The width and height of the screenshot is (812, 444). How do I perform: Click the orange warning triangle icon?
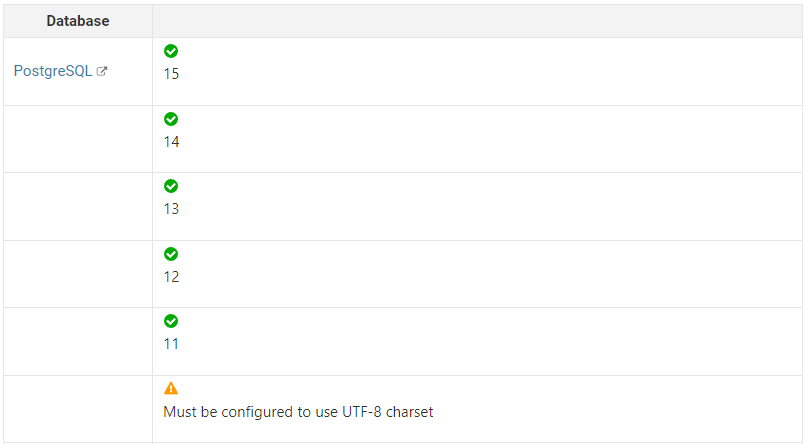coord(171,388)
